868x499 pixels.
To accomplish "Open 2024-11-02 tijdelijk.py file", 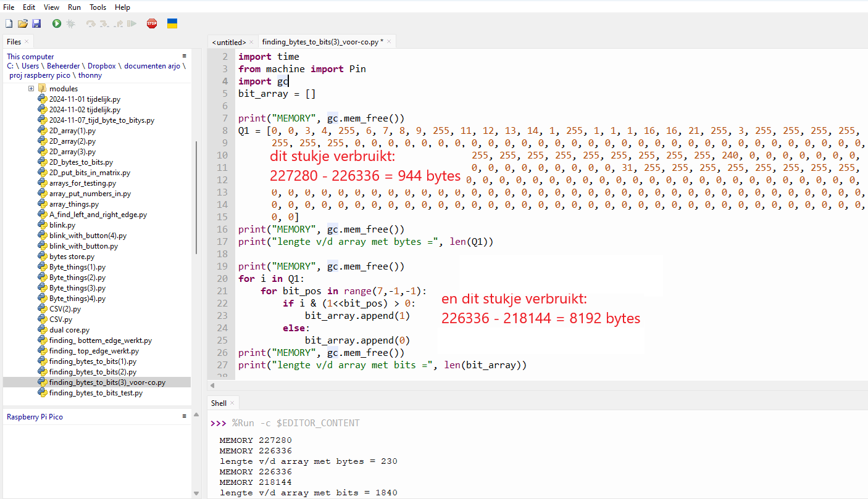I will [85, 110].
